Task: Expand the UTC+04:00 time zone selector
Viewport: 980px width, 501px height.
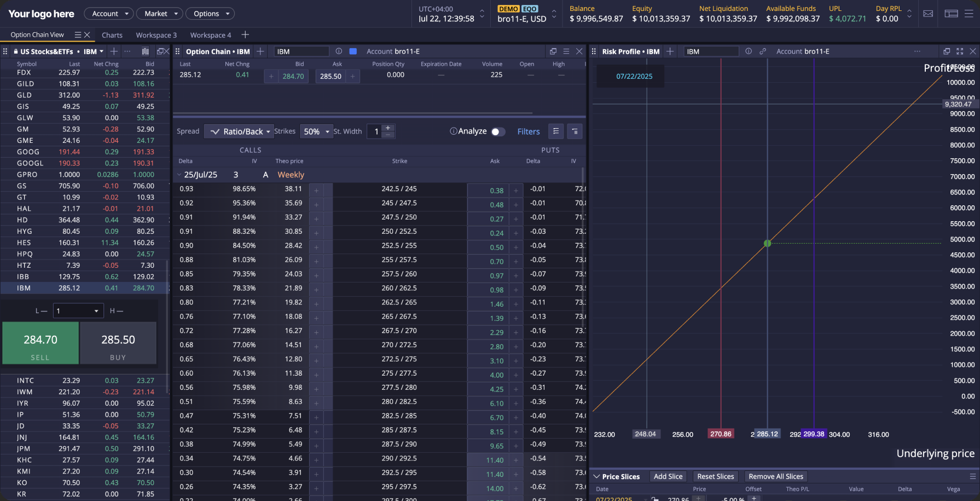Action: (x=482, y=14)
